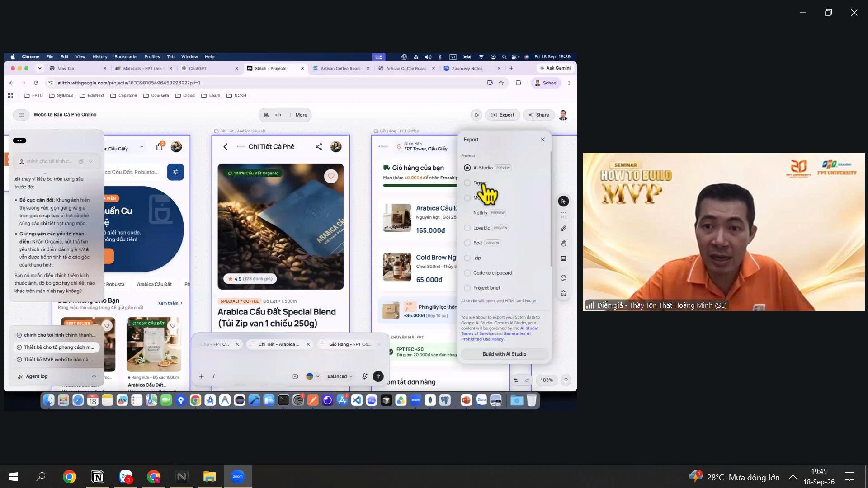The image size is (868, 488).
Task: Open the Bookmarks menu in Chrome
Action: (x=126, y=57)
